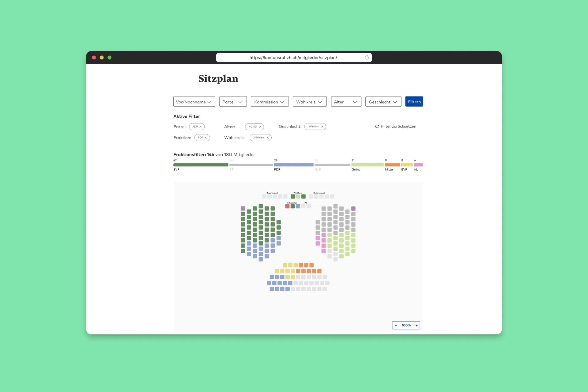Zoom in with the plus button
The image size is (588, 392).
pos(417,325)
